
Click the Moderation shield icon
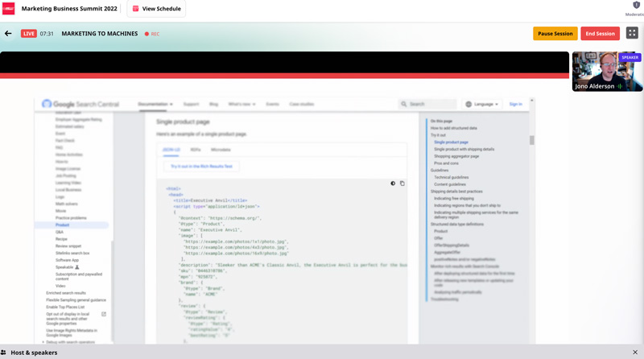tap(636, 5)
